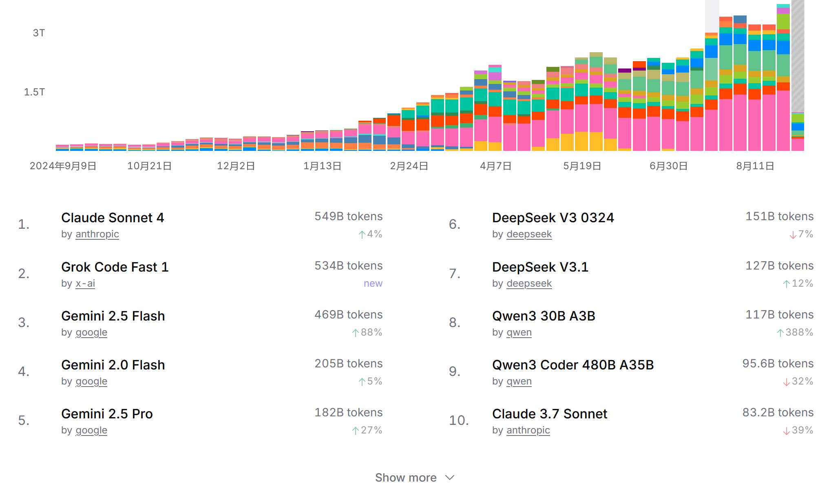Click the "205B tokens" value
The height and width of the screenshot is (504, 840).
click(349, 364)
